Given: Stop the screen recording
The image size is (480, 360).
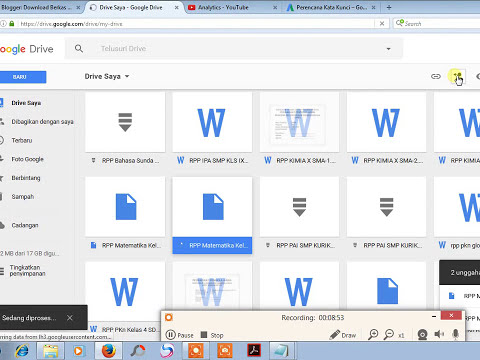Looking at the screenshot, I should tap(212, 335).
